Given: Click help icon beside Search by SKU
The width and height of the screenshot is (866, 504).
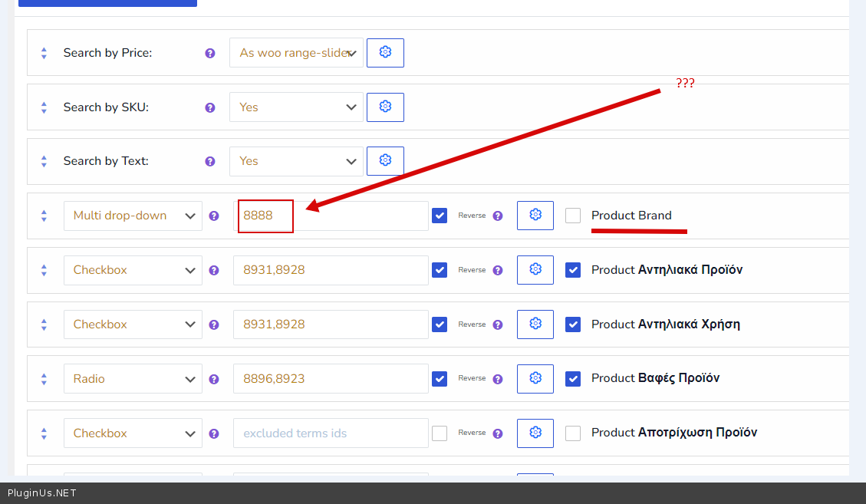Looking at the screenshot, I should tap(210, 108).
